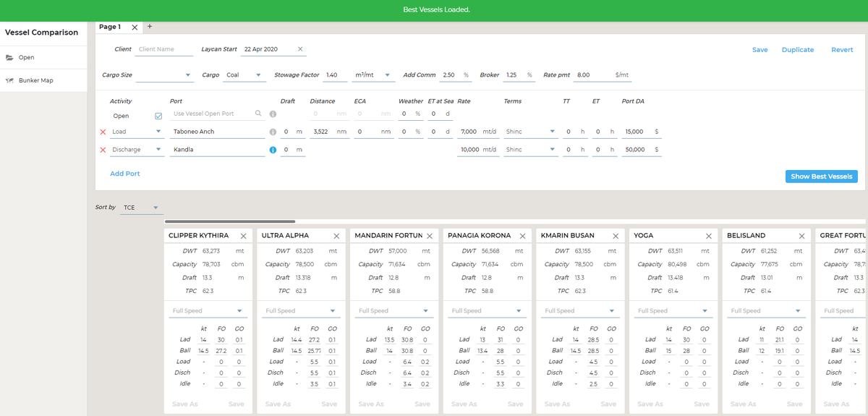Viewport: 868px width, 416px height.
Task: Close the KMARIN BUSAN vessel card
Action: tap(616, 236)
